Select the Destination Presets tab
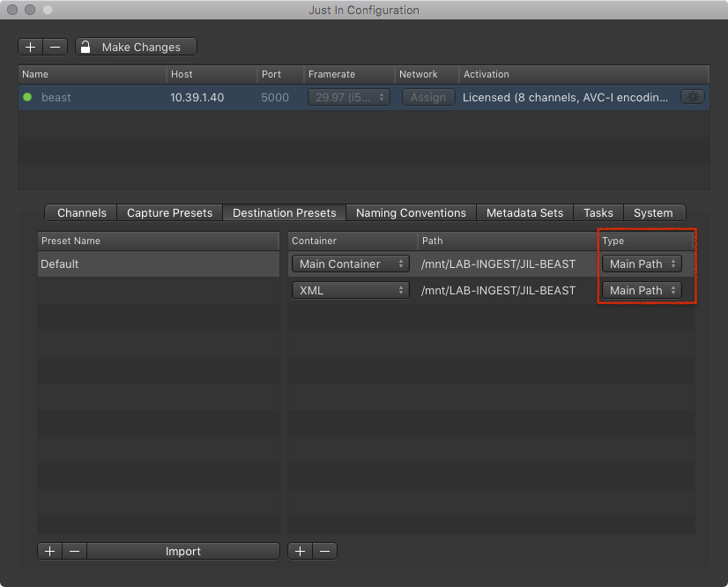Screen dimensions: 728x587 tap(284, 212)
